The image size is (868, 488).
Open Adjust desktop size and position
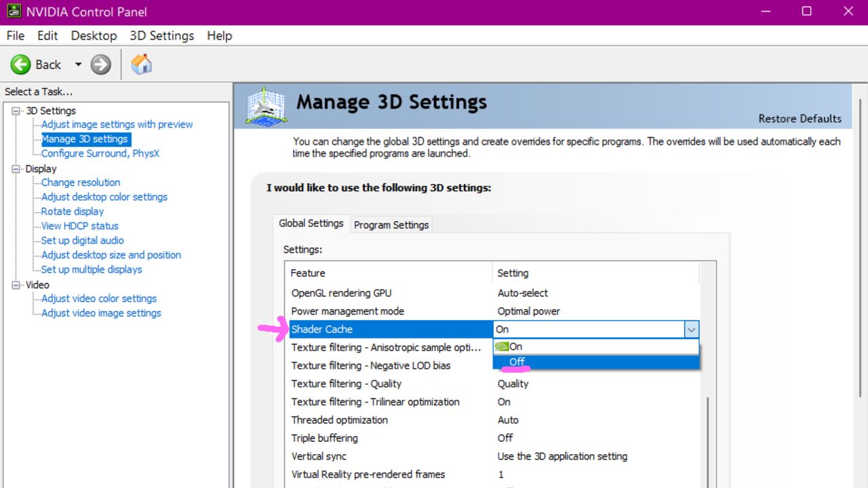(x=111, y=255)
